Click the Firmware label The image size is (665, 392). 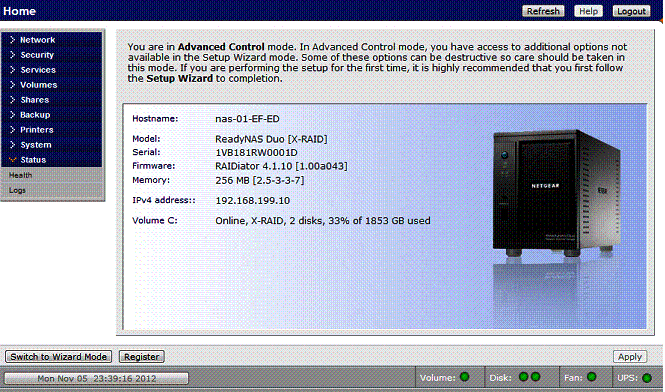154,166
